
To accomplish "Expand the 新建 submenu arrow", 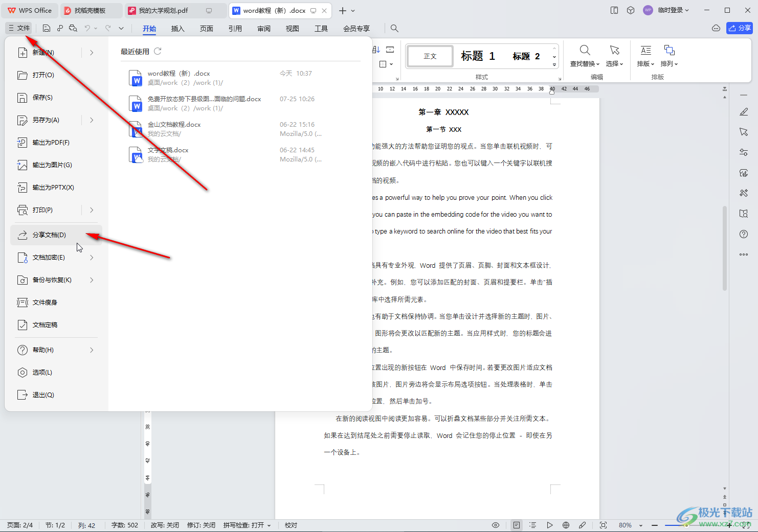I will click(x=92, y=53).
